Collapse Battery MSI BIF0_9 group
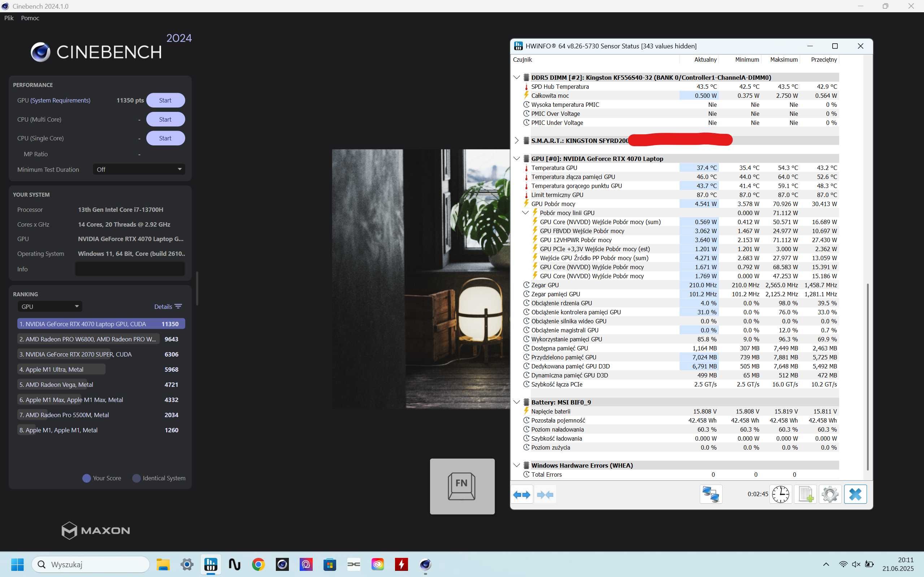Image resolution: width=924 pixels, height=577 pixels. pyautogui.click(x=517, y=402)
